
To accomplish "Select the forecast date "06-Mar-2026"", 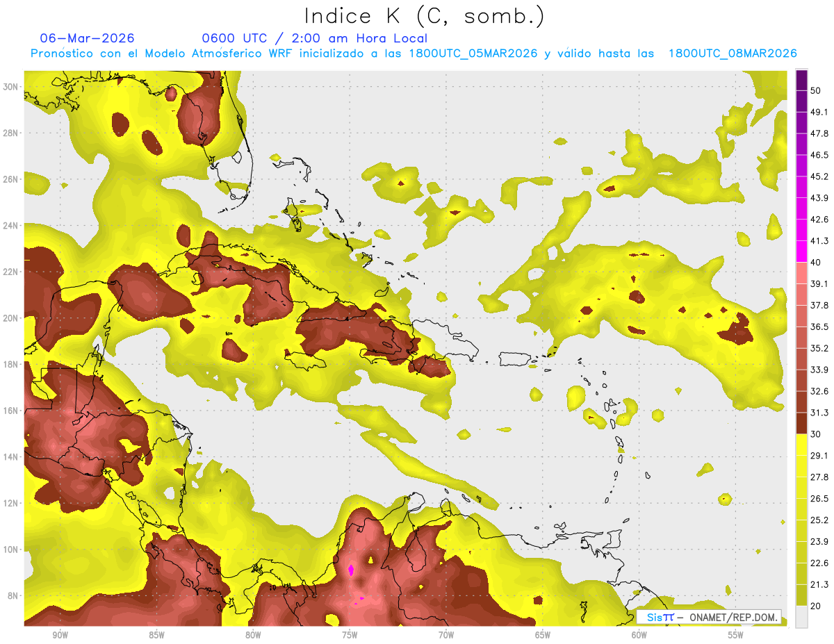I will pos(88,38).
